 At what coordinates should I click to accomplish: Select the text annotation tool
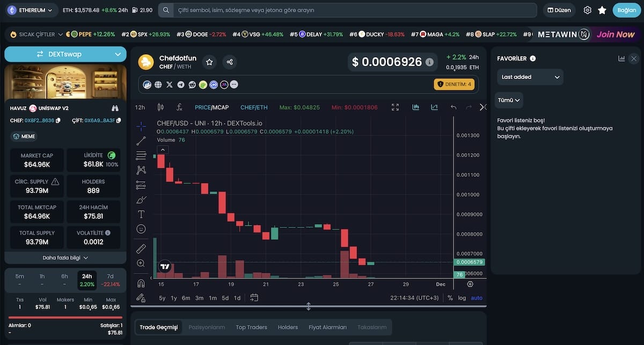click(141, 214)
